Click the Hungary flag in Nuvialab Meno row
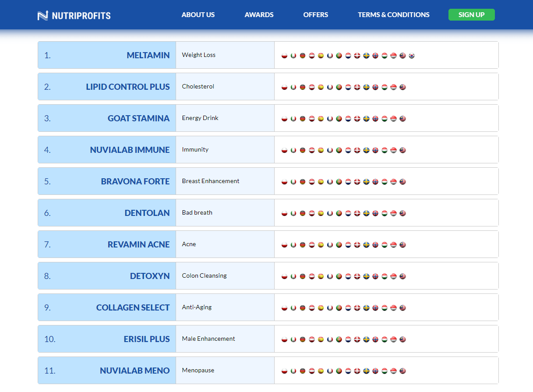 tap(385, 371)
